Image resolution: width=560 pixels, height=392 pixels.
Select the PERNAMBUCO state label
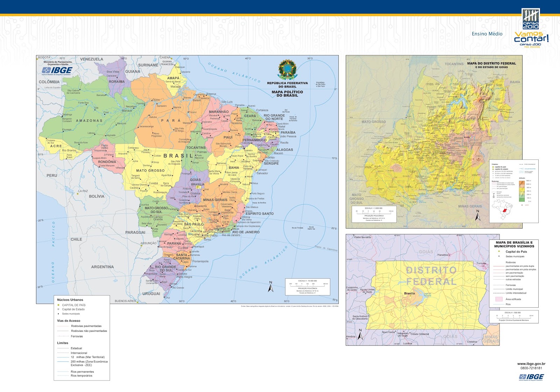point(254,140)
